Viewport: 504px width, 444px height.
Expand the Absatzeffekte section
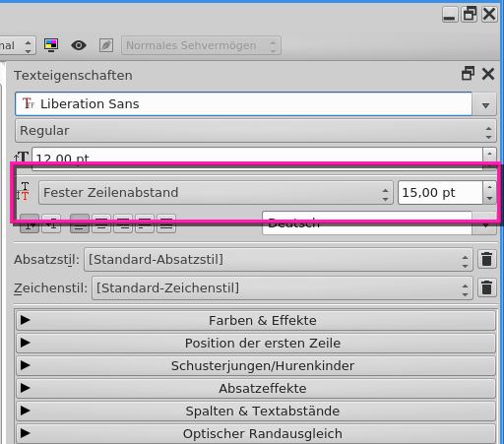pyautogui.click(x=256, y=388)
